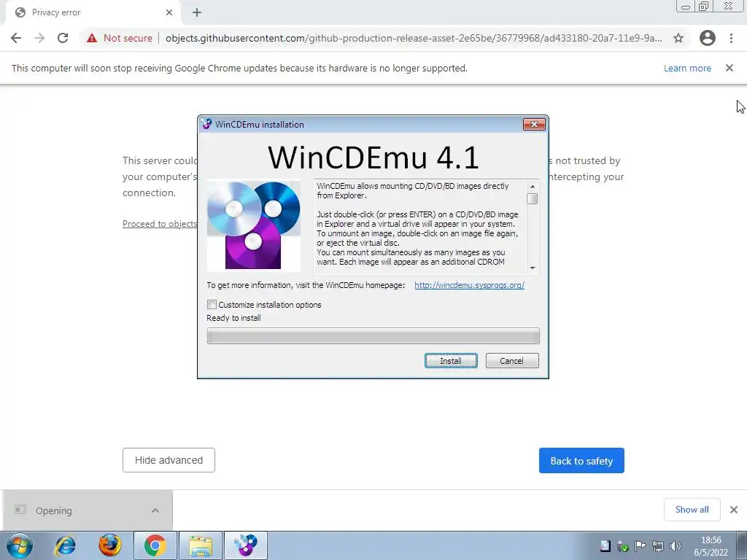Click the Not secure warning icon
This screenshot has height=560, width=747.
click(92, 38)
